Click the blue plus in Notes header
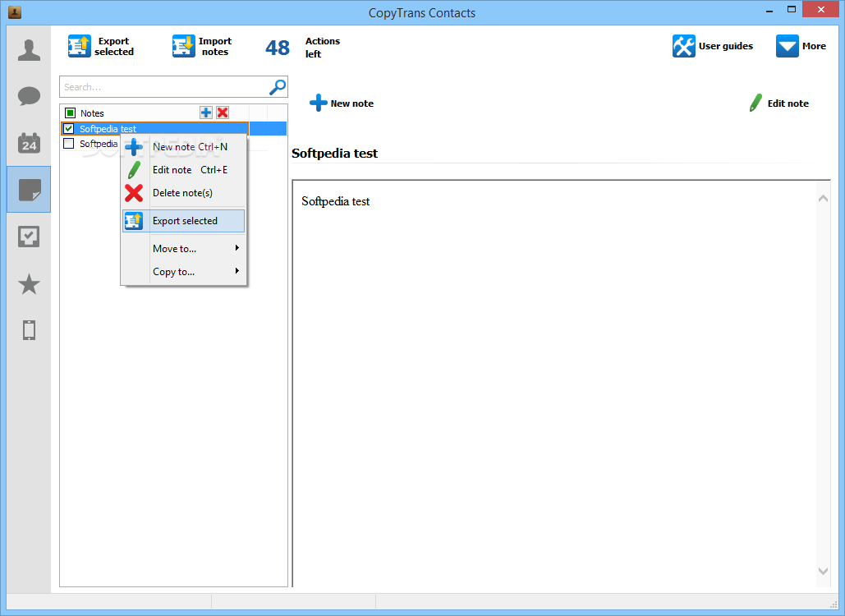The image size is (845, 616). point(206,113)
